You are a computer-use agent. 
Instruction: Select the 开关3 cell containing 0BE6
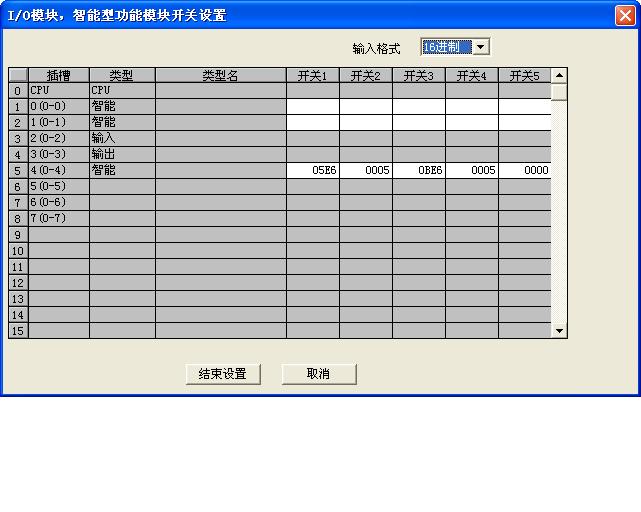point(419,171)
